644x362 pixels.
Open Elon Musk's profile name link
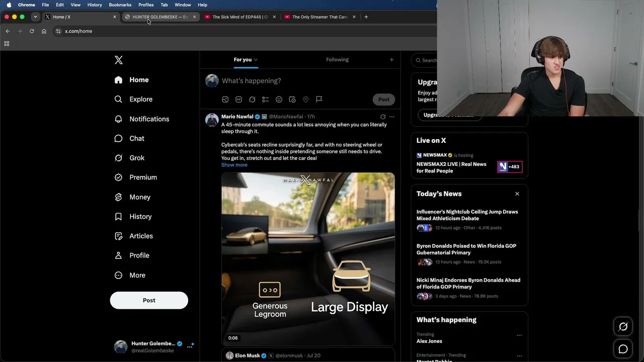pyautogui.click(x=248, y=356)
